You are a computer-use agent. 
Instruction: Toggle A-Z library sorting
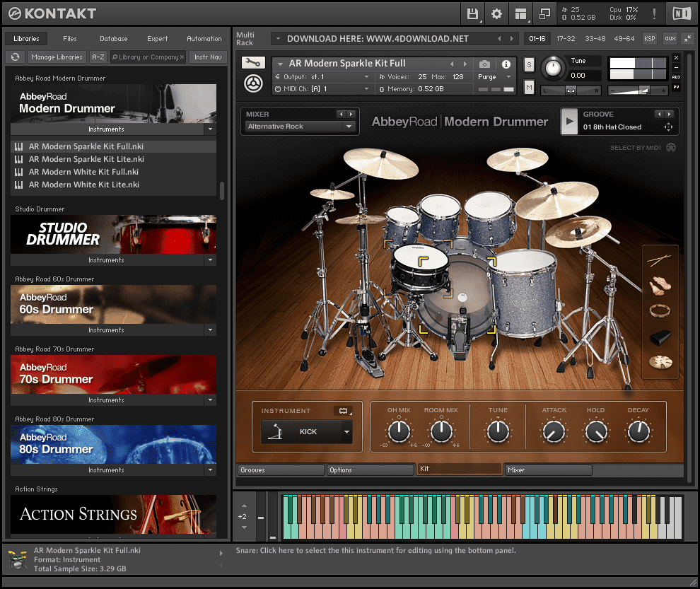click(x=98, y=57)
